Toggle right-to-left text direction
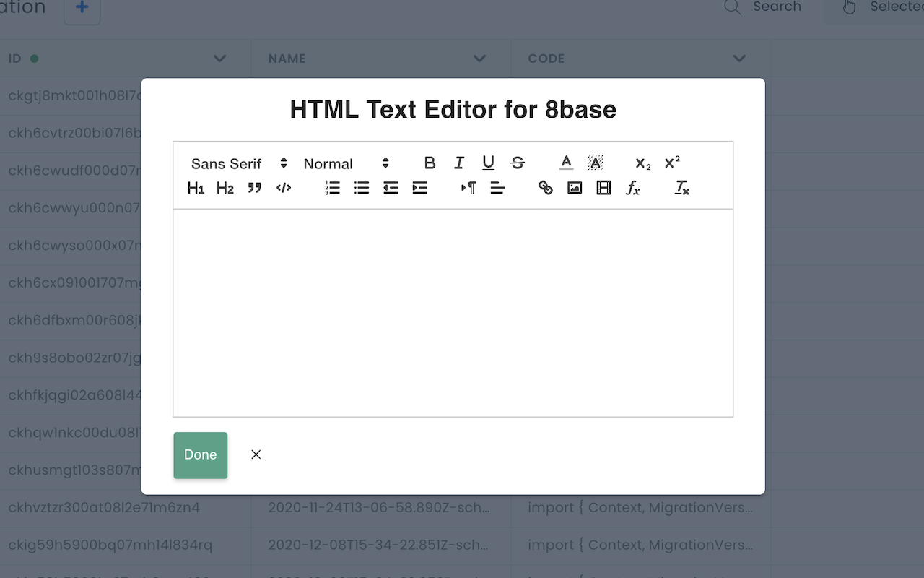Viewport: 924px width, 578px height. (x=468, y=188)
